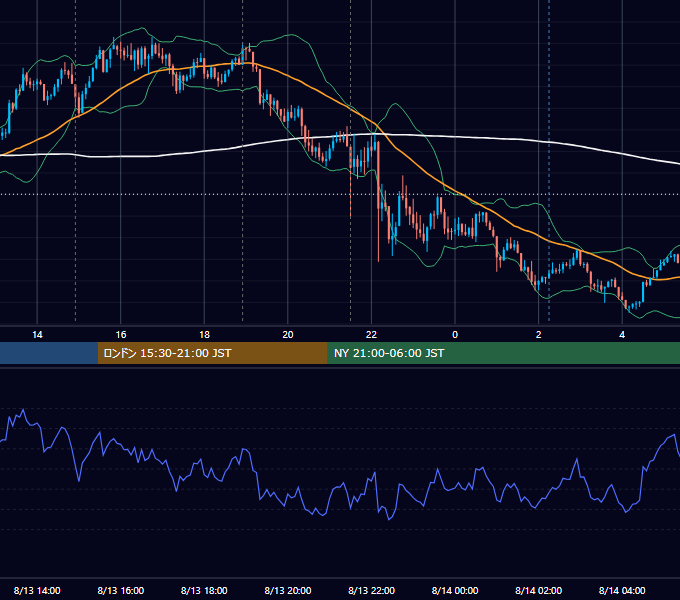This screenshot has height=600, width=680.
Task: Click the 8/13 16:00 time label
Action: tap(121, 590)
